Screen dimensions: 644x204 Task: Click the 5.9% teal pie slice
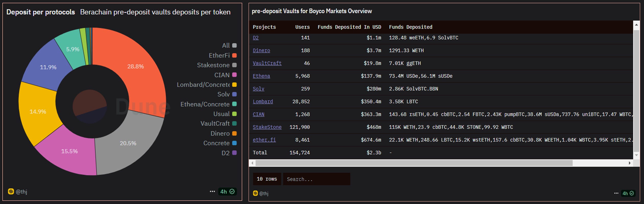pyautogui.click(x=72, y=49)
